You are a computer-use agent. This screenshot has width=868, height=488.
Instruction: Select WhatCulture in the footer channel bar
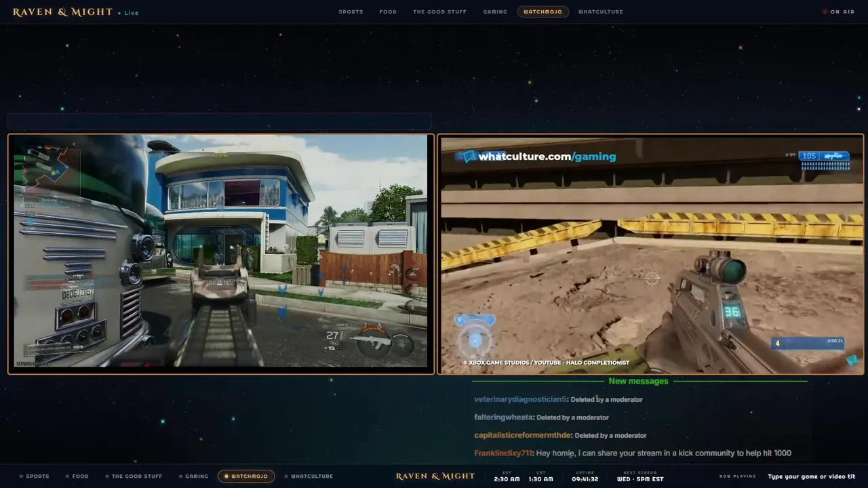309,476
